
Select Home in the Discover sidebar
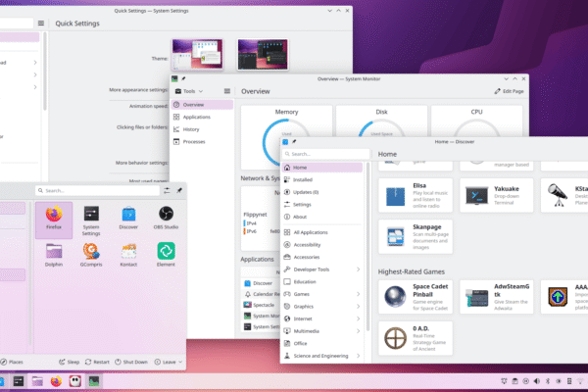coord(322,168)
